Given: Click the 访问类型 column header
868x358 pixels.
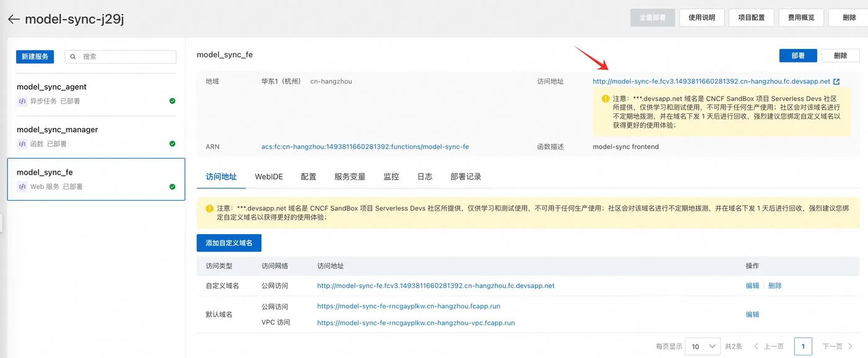Looking at the screenshot, I should pos(219,266).
